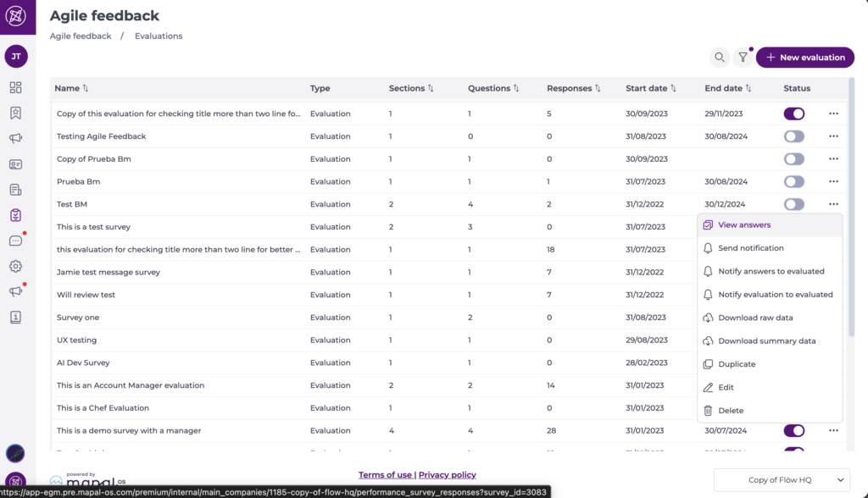Open the Copy of Flow HQ dropdown
Image resolution: width=868 pixels, height=498 pixels.
point(781,480)
